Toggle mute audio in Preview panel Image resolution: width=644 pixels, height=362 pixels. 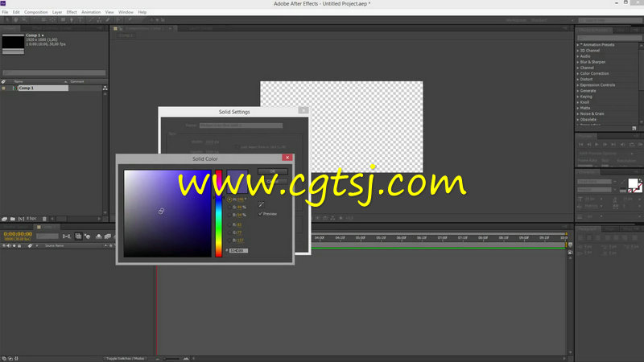(x=622, y=145)
